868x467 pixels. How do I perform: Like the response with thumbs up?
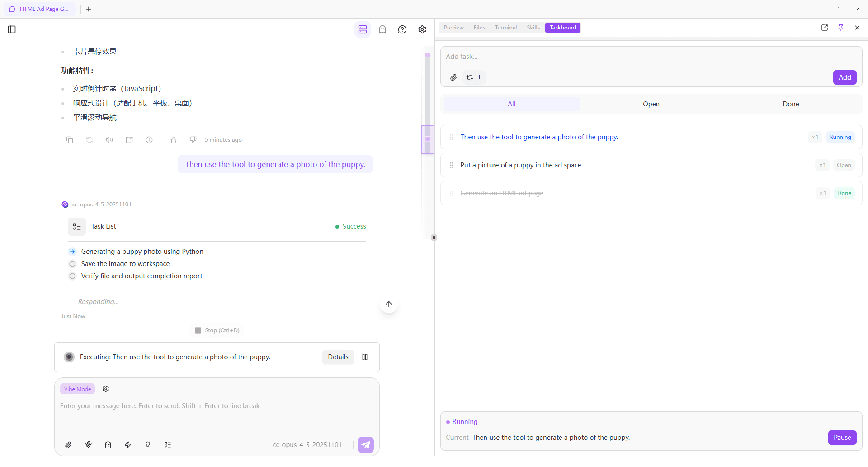tap(173, 140)
